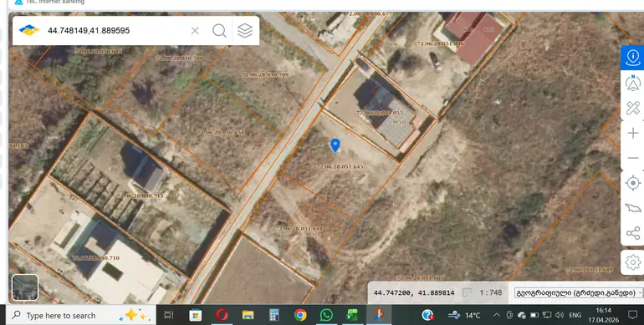The width and height of the screenshot is (644, 325).
Task: Open map settings gear
Action: pyautogui.click(x=633, y=262)
